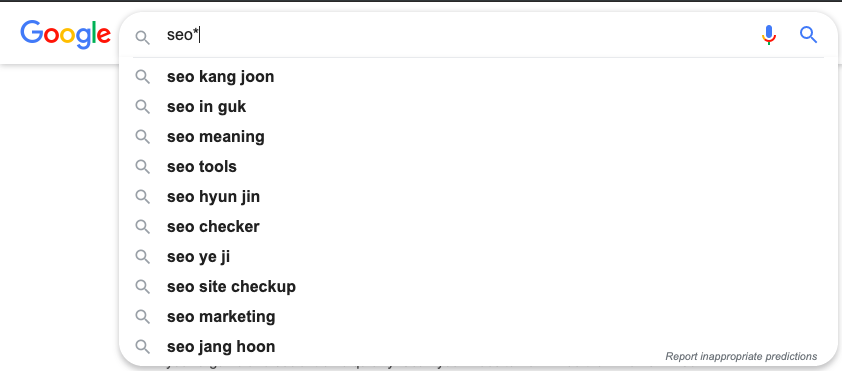Click magnifier icon beside seo tools
The height and width of the screenshot is (371, 842).
142,166
